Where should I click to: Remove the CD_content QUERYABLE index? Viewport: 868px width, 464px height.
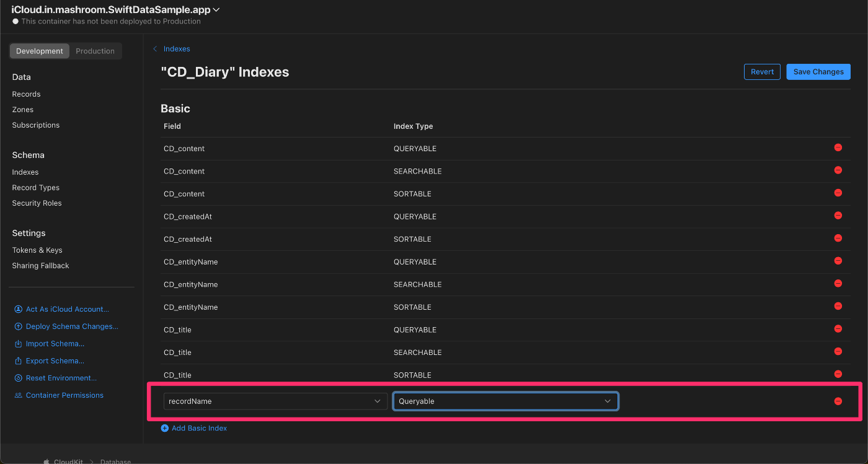tap(838, 147)
